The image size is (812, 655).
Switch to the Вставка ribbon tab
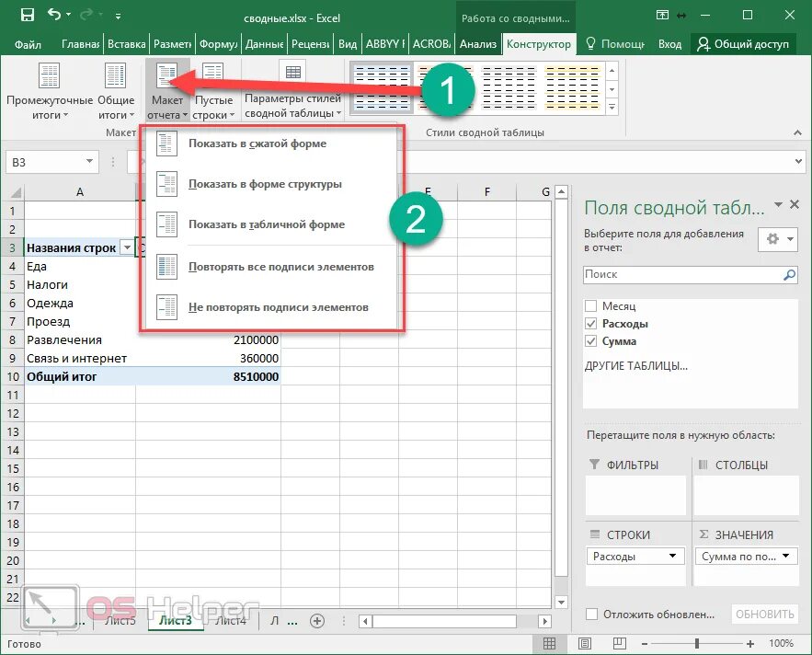[126, 44]
